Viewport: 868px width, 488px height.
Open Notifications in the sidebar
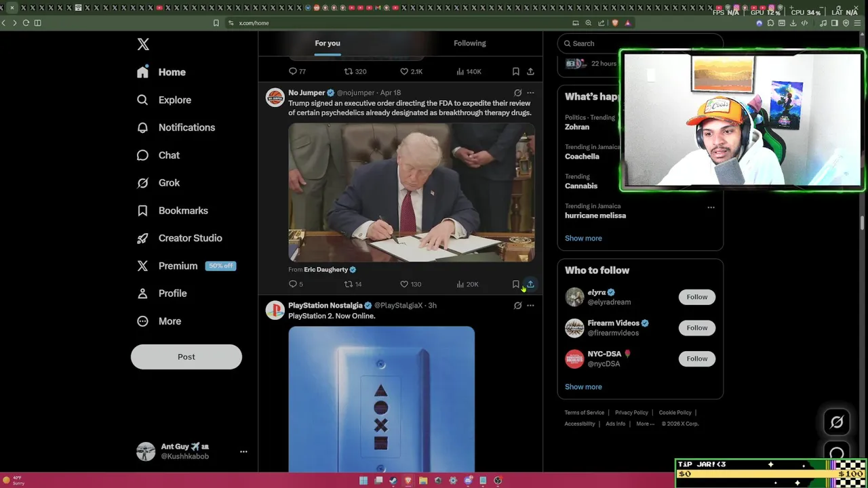click(176, 127)
